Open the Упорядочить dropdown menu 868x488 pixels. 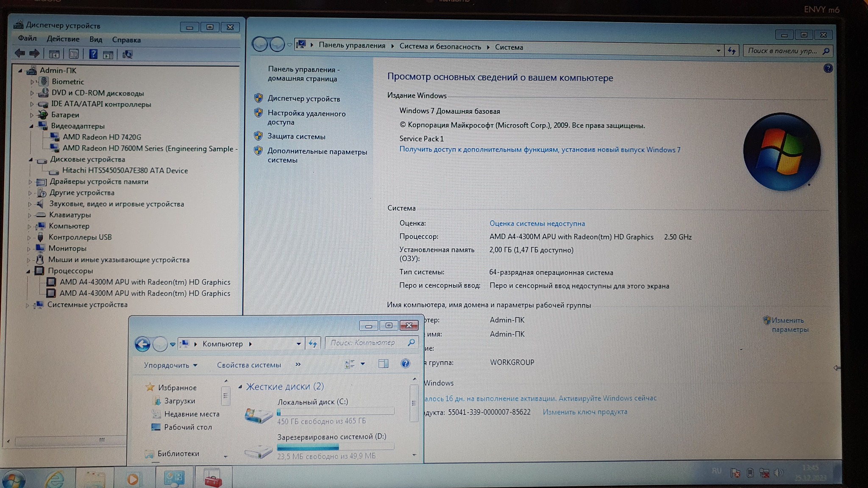(170, 365)
